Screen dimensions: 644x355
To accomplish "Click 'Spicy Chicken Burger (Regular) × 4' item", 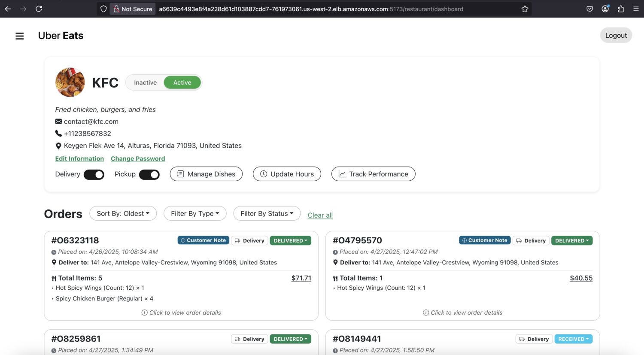I will pyautogui.click(x=104, y=298).
